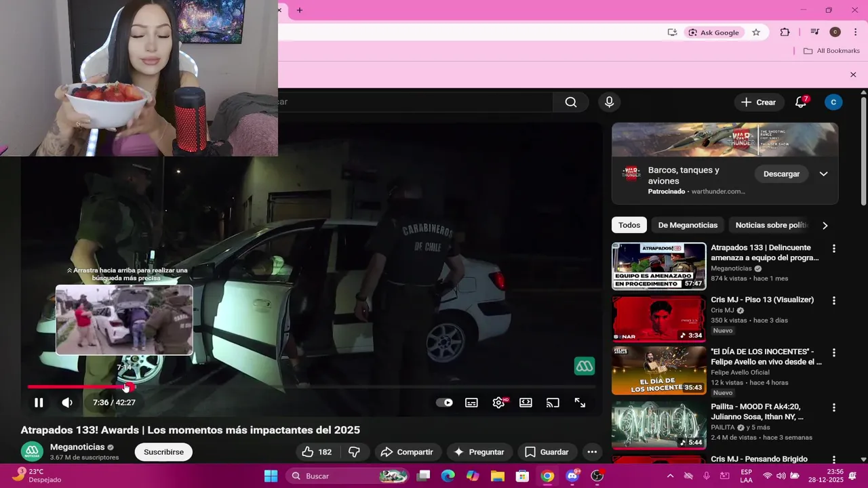Open the Windows Start menu
This screenshot has width=868, height=488.
(x=271, y=476)
